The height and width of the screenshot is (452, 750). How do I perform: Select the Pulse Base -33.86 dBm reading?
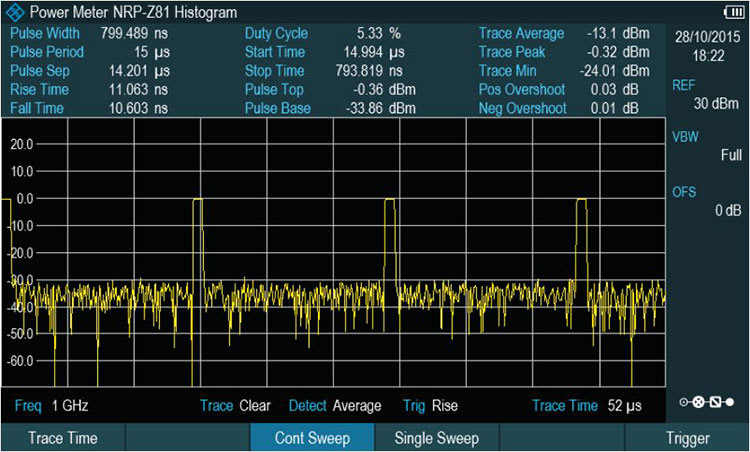tap(330, 108)
